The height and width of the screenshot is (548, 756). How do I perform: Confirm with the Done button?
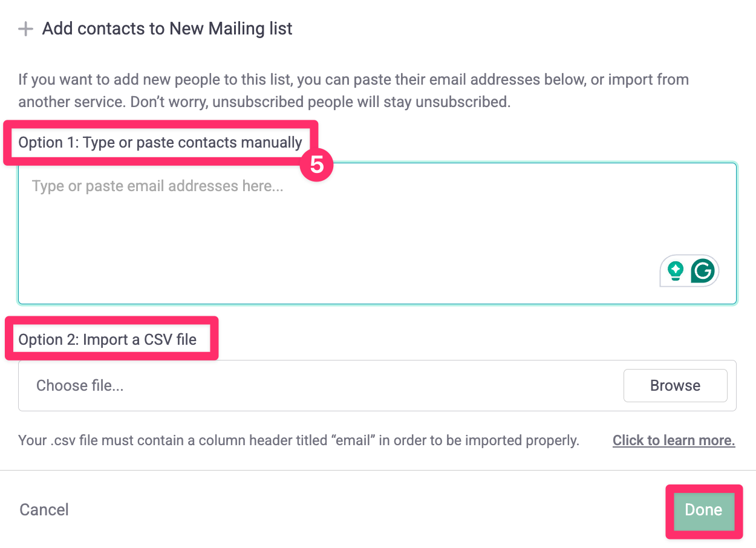click(703, 510)
